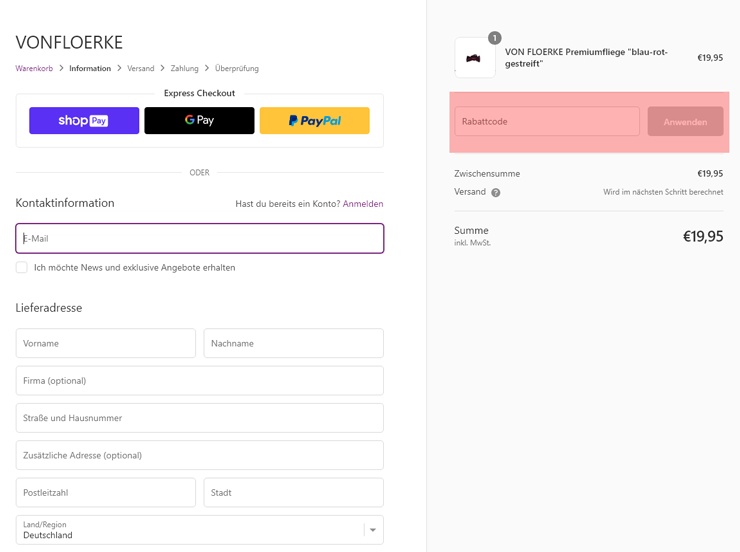Select the Zahlung breadcrumb step
Viewport: 740px width, 552px height.
tap(185, 68)
